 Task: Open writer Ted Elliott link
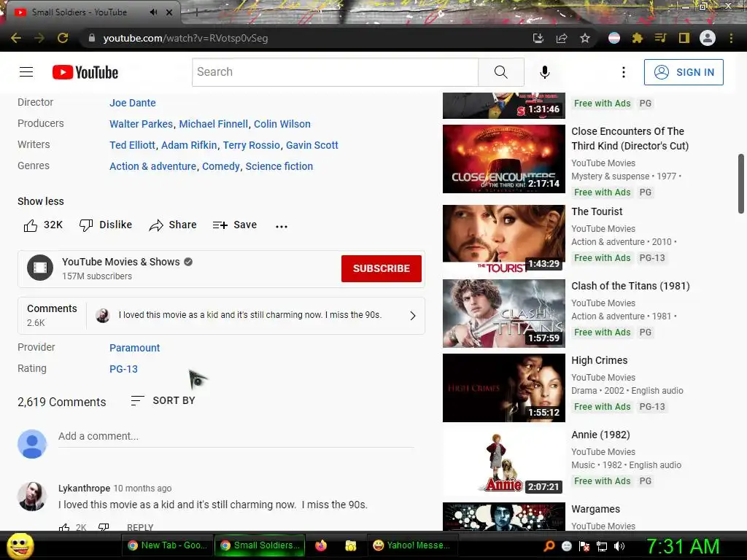(x=133, y=145)
